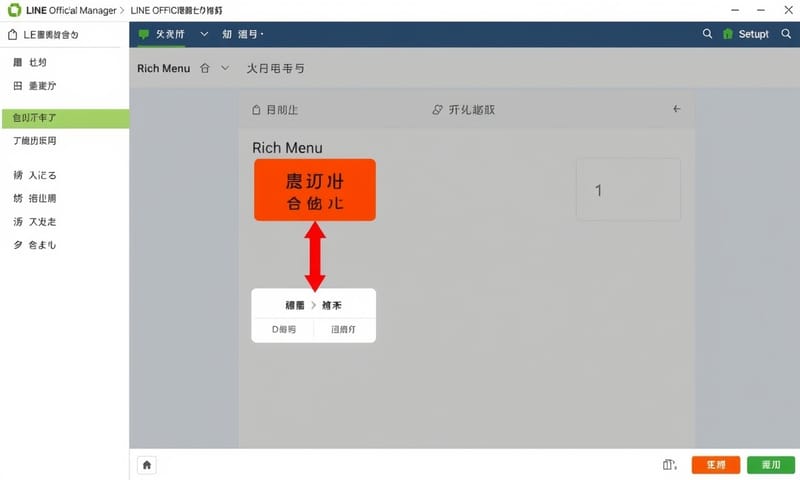
Task: Click the right button in white card
Action: pyautogui.click(x=343, y=330)
